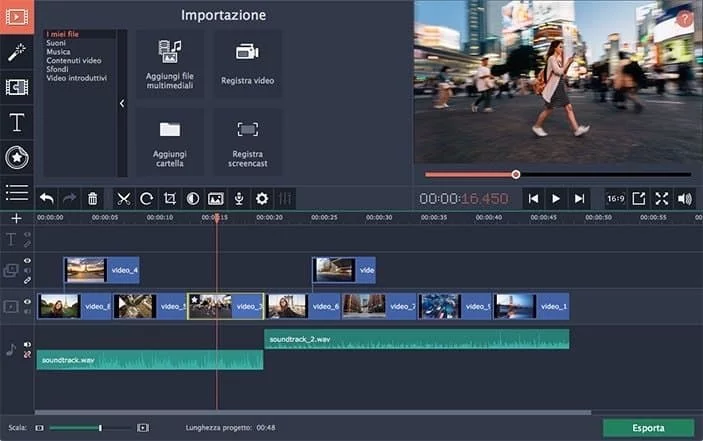
Task: Rotate the selected clip
Action: point(146,199)
